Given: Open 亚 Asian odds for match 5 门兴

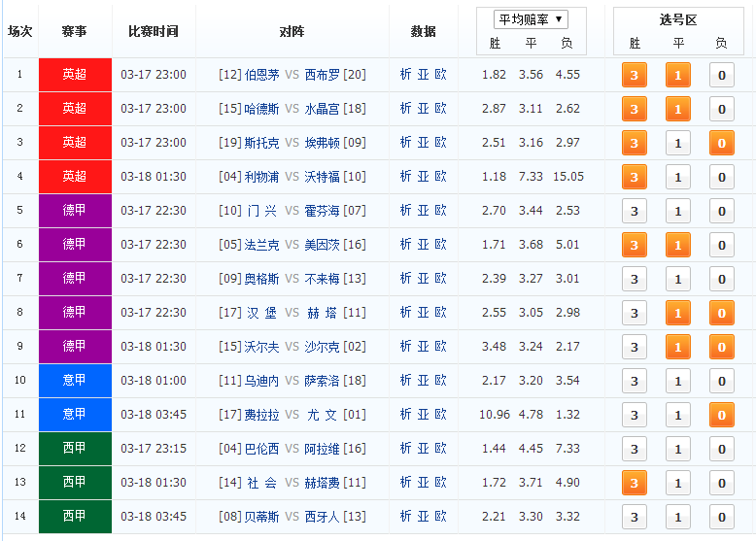Looking at the screenshot, I should [x=423, y=210].
